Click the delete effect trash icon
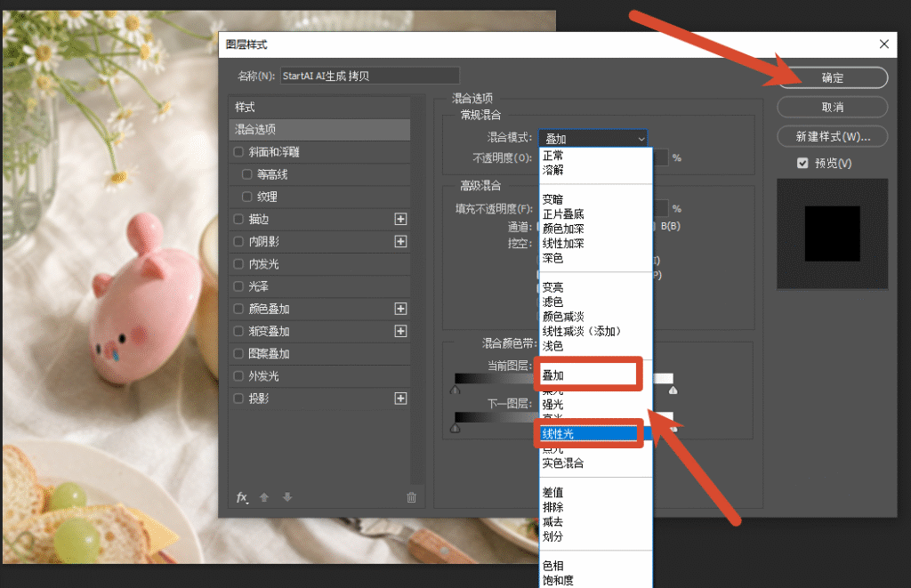 tap(411, 497)
